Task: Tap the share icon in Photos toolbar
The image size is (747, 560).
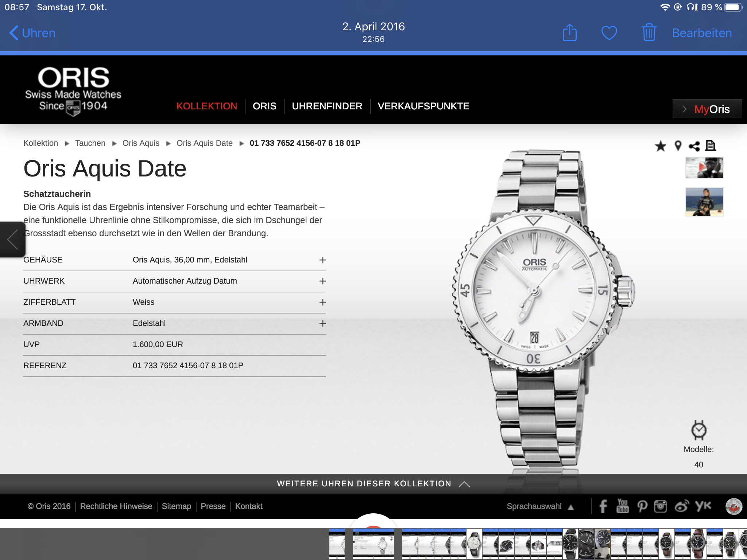Action: [569, 33]
